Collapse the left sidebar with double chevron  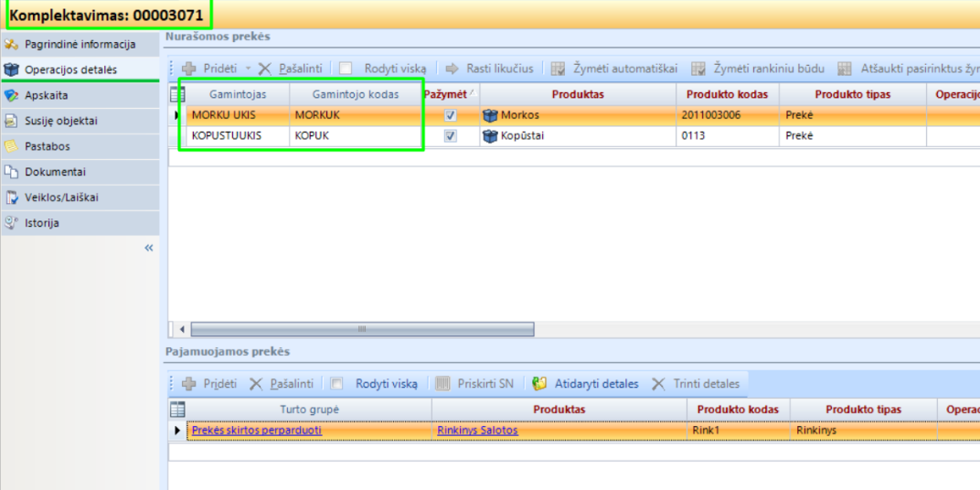point(149,248)
